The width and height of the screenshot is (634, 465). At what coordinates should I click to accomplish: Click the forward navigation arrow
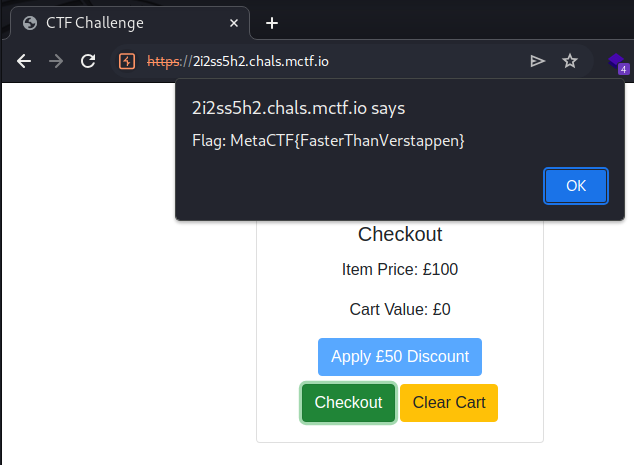tap(56, 61)
